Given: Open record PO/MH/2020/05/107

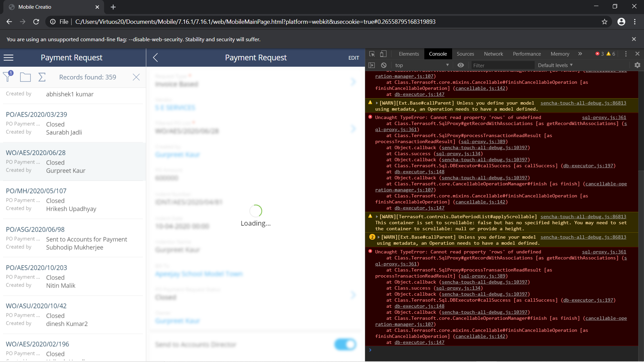Looking at the screenshot, I should 73,200.
